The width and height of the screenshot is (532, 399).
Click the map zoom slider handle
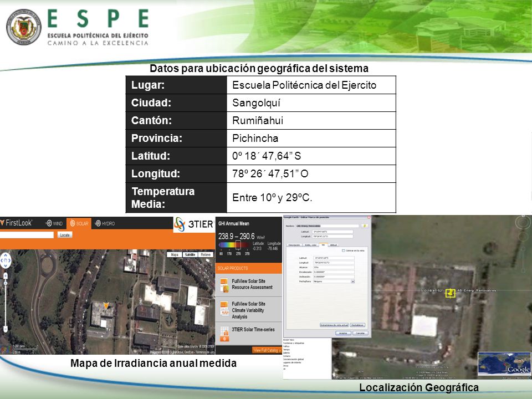[x=6, y=283]
